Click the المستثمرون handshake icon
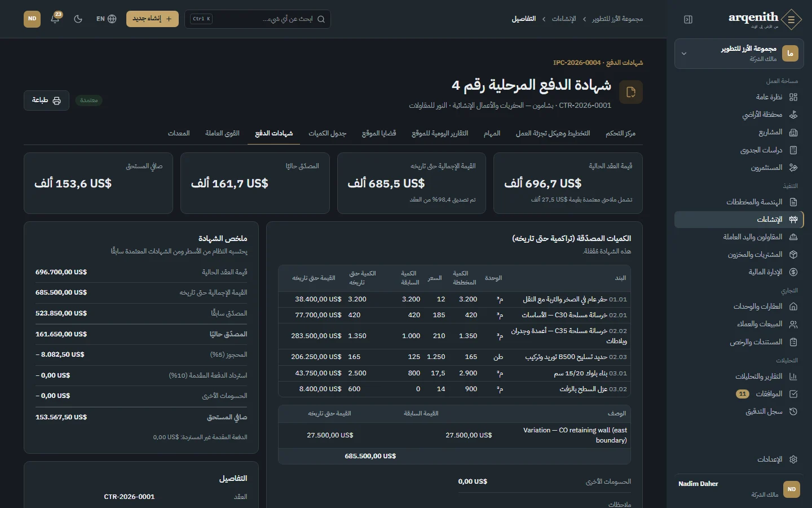Screen dimensions: 812x508 click(x=793, y=168)
